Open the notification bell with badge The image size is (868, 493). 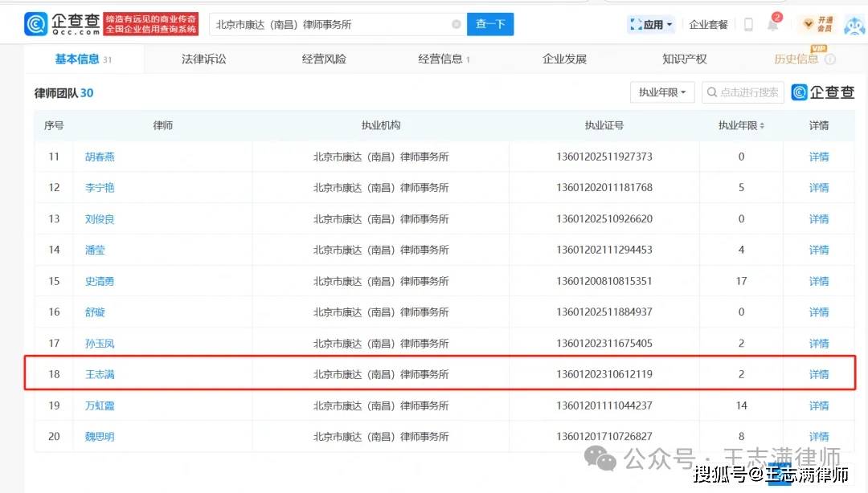coord(773,24)
